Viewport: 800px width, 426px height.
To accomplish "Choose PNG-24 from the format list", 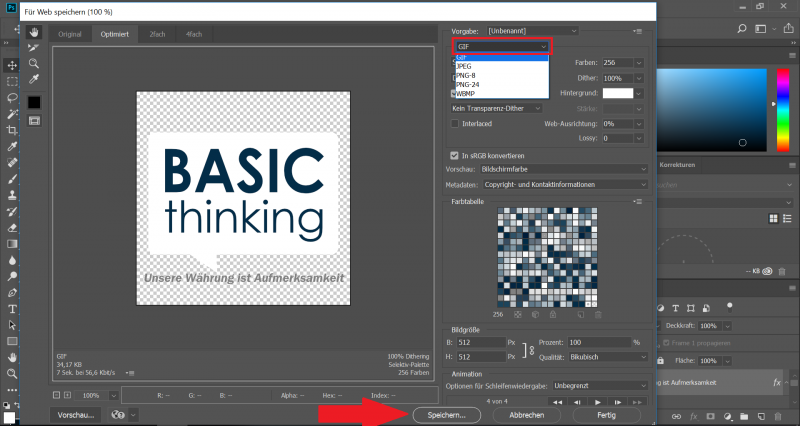I will tap(502, 85).
